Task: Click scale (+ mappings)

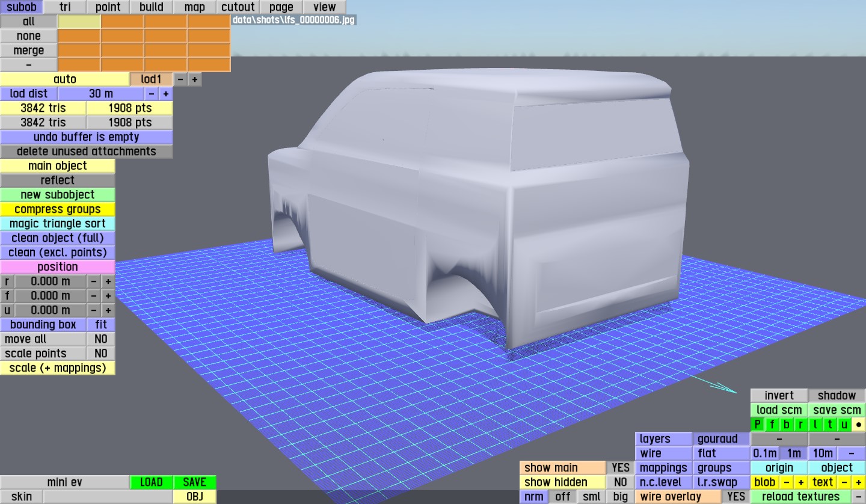Action: pos(58,368)
